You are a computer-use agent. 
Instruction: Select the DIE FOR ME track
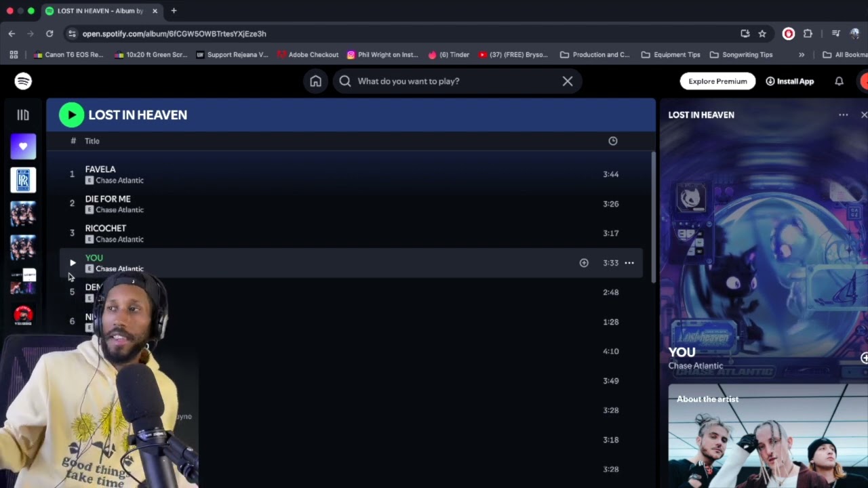(x=351, y=204)
